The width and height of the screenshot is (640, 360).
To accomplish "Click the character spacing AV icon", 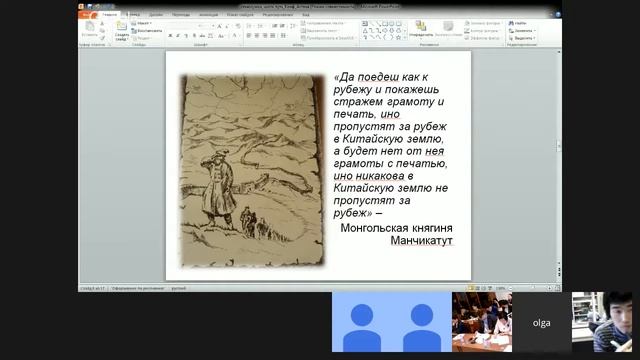I will pyautogui.click(x=211, y=36).
